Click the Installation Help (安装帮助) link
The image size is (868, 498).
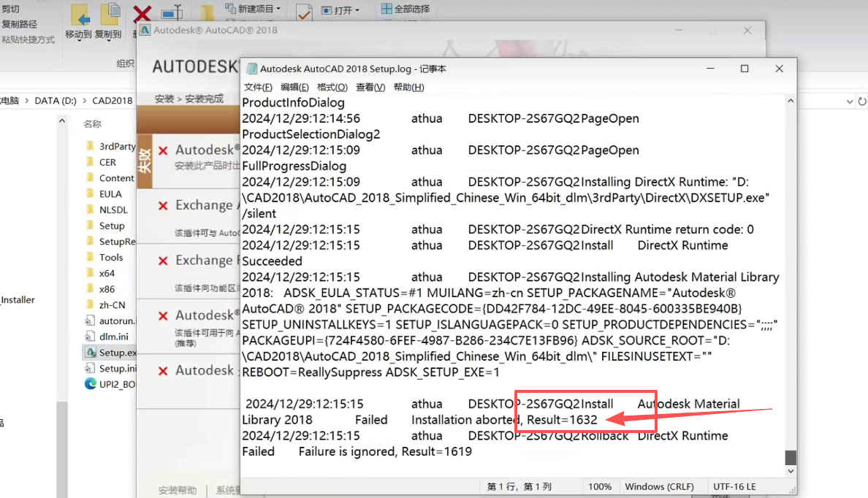(x=178, y=489)
